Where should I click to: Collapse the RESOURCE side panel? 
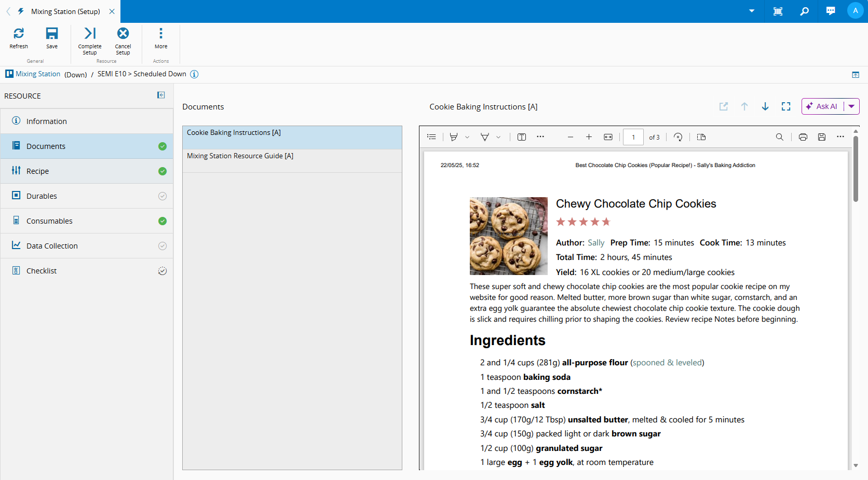click(x=161, y=95)
